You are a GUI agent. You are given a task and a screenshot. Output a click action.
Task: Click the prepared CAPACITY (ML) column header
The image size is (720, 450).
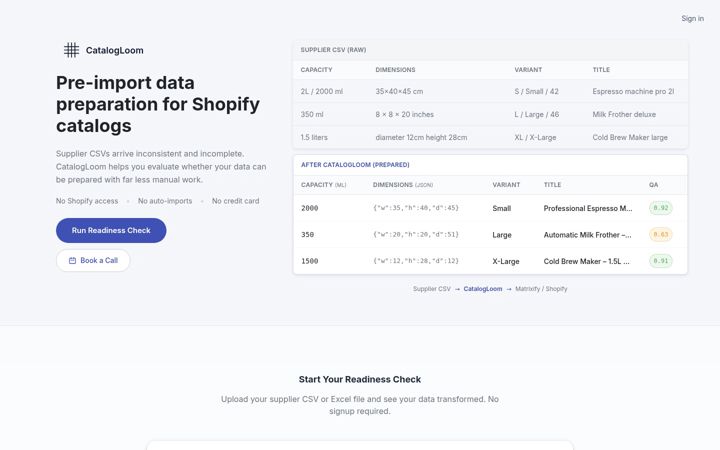click(323, 185)
